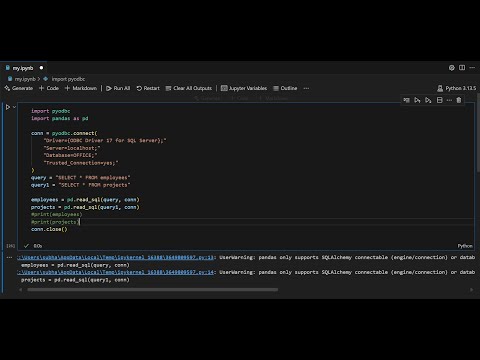The width and height of the screenshot is (480, 360).
Task: Open second temp file link ending .py:14
Action: click(115, 272)
